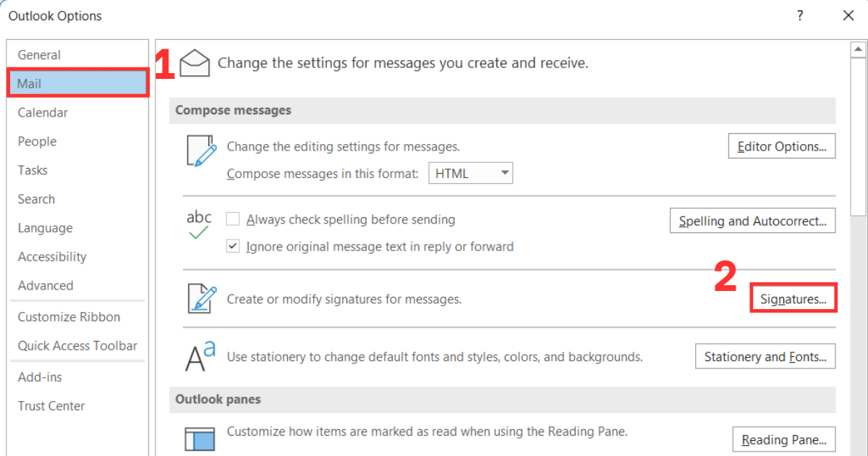Image resolution: width=868 pixels, height=456 pixels.
Task: Click the Reading Pane layout icon
Action: [x=200, y=440]
